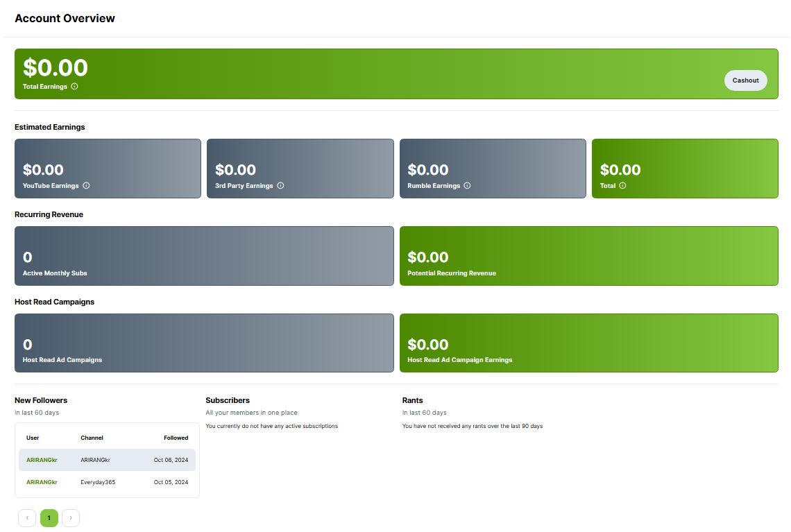Click the Followed column header
Image resolution: width=791 pixels, height=532 pixels.
click(176, 438)
